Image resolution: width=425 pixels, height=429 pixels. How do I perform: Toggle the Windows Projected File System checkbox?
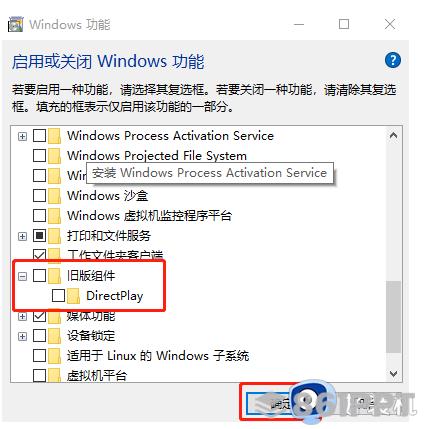(x=39, y=156)
